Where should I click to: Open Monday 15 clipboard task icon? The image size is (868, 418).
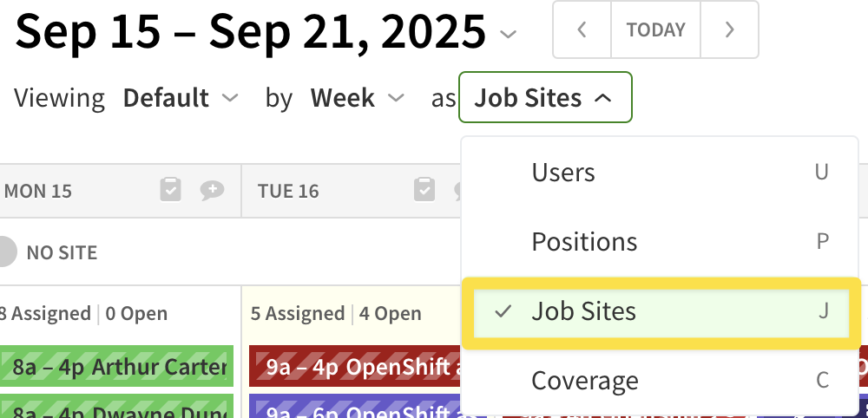(171, 190)
